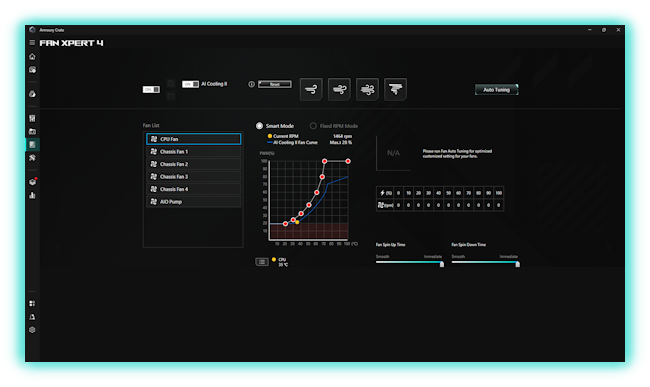Select the Turbo fan profile wind icon

pos(367,89)
